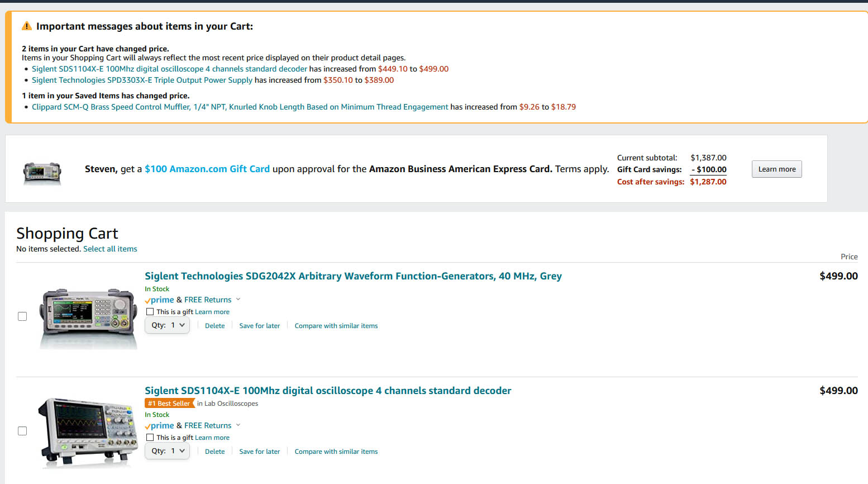Compare SDG2042X with similar items

click(336, 326)
